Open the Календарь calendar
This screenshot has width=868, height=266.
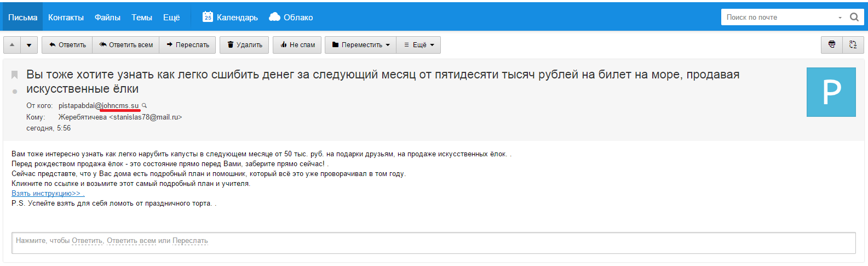coord(230,18)
